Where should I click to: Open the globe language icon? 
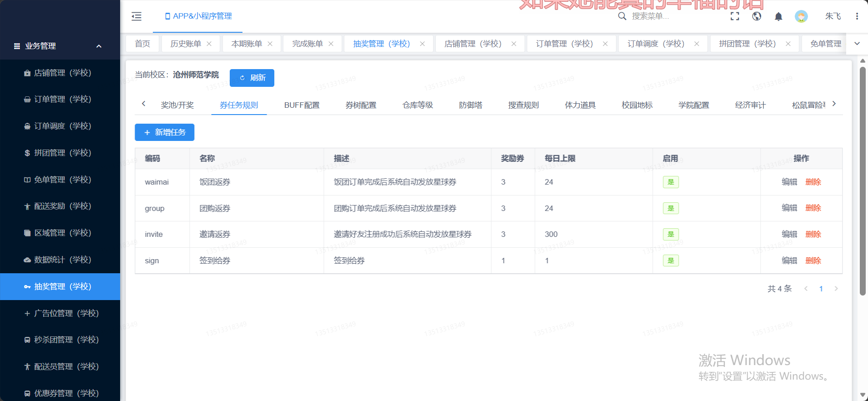click(757, 16)
